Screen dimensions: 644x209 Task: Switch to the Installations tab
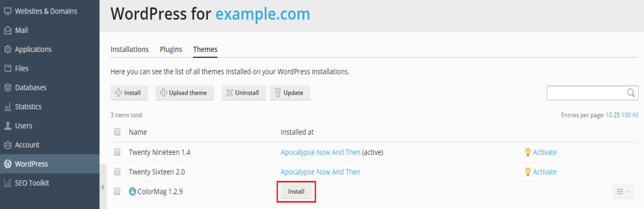pyautogui.click(x=129, y=49)
